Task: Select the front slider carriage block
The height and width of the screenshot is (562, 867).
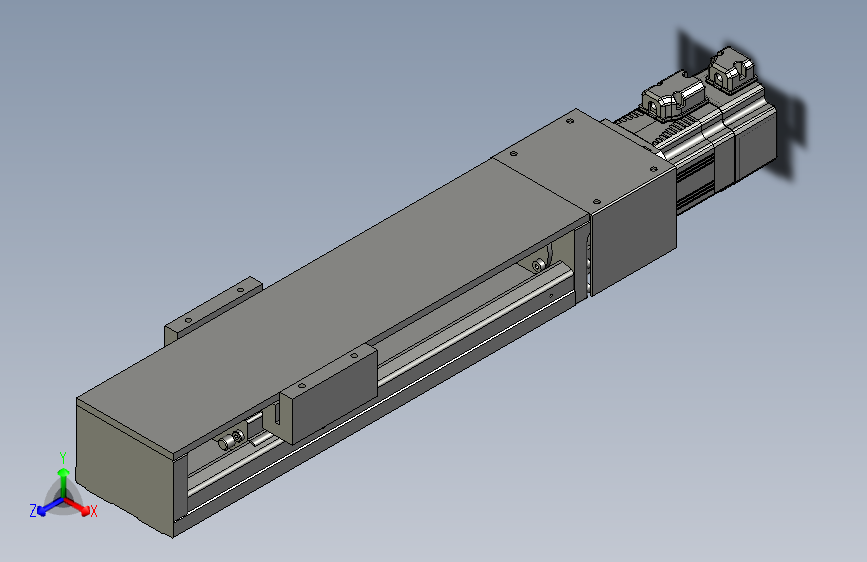Action: tap(330, 393)
